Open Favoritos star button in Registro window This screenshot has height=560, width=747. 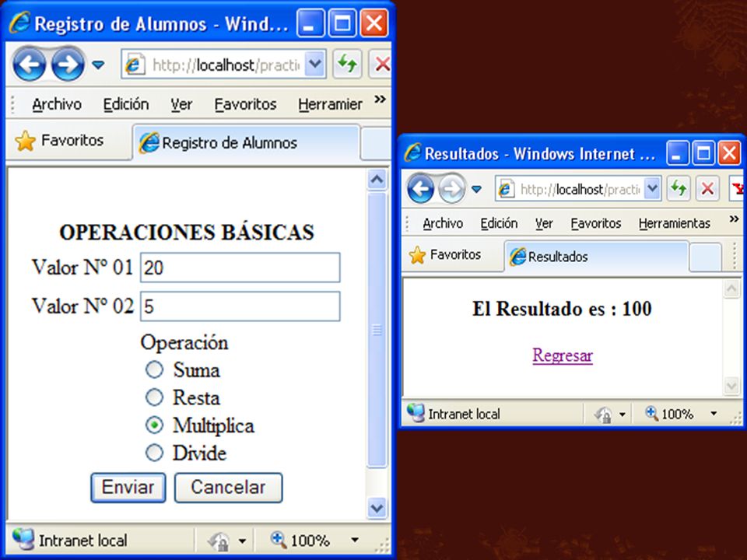(x=59, y=141)
